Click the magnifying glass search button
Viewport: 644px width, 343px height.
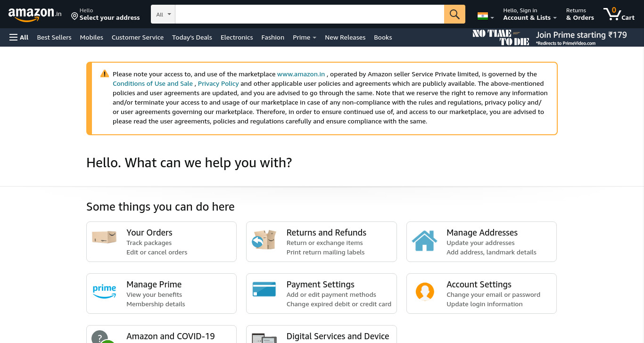coord(454,14)
